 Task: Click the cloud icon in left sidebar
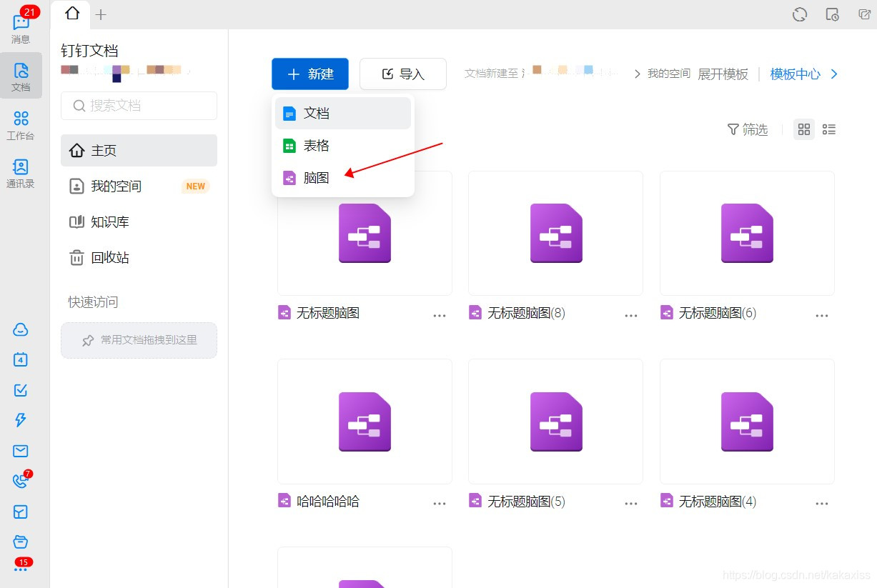pyautogui.click(x=21, y=329)
